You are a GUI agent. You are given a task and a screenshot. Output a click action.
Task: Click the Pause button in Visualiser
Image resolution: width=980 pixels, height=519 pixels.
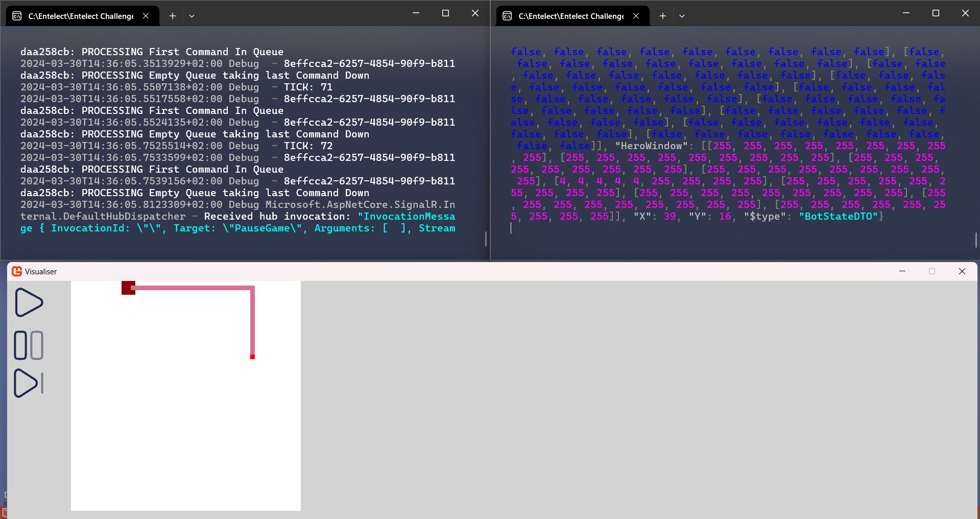click(29, 345)
